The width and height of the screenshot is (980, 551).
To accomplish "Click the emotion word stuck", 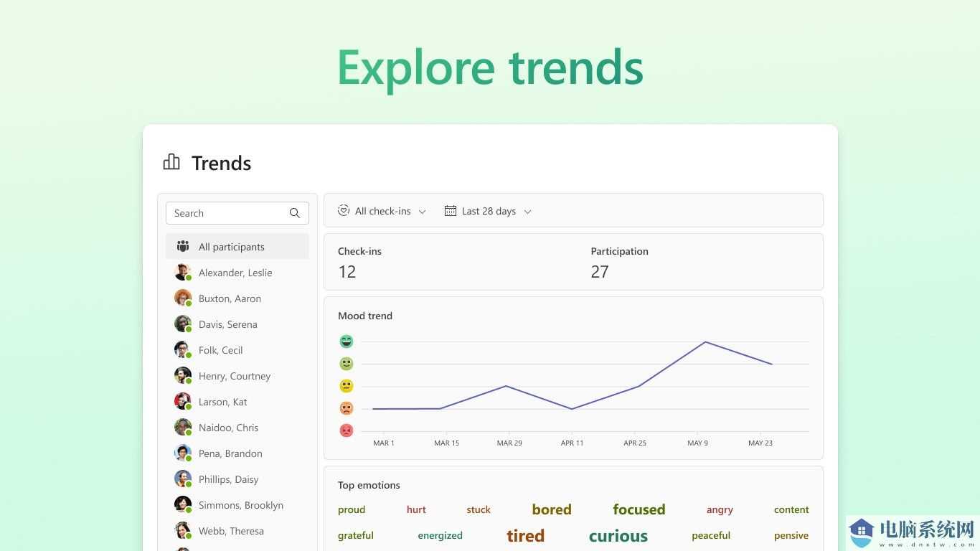I will point(479,509).
